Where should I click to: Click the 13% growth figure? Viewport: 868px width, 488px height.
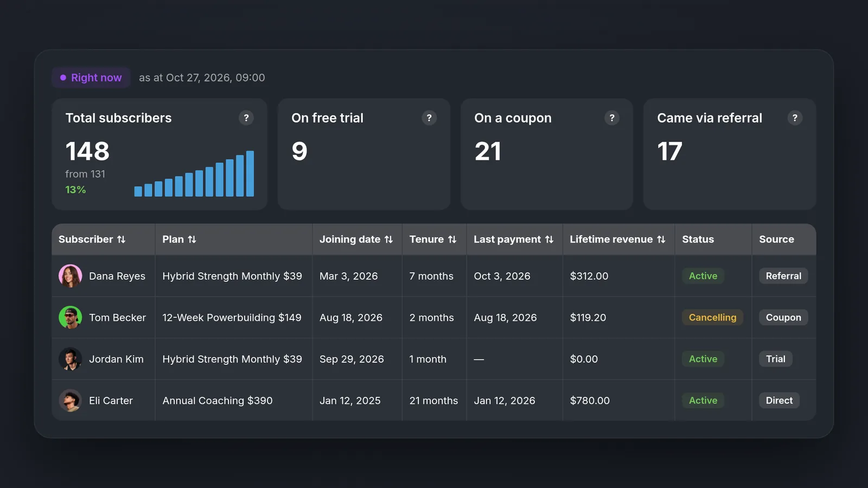tap(75, 190)
